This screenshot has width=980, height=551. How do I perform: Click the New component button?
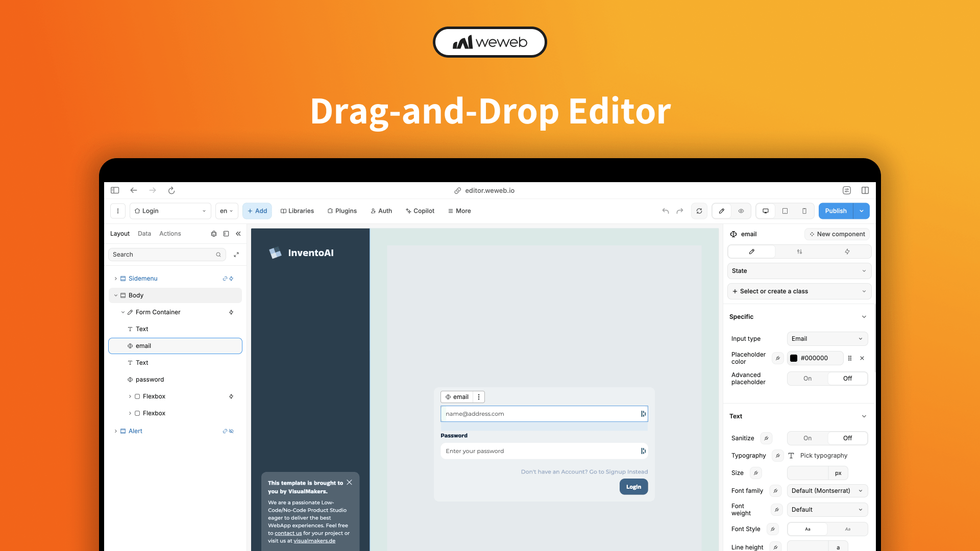point(837,234)
